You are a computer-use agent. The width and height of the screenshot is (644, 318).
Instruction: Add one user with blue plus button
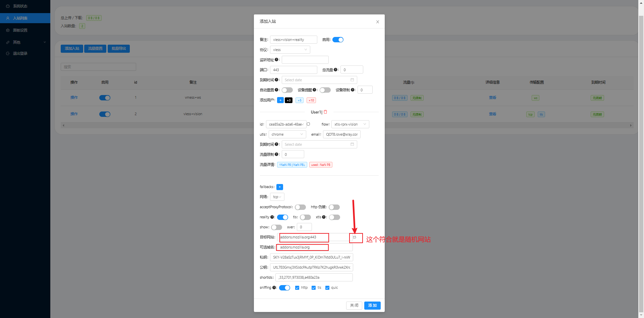(x=280, y=100)
